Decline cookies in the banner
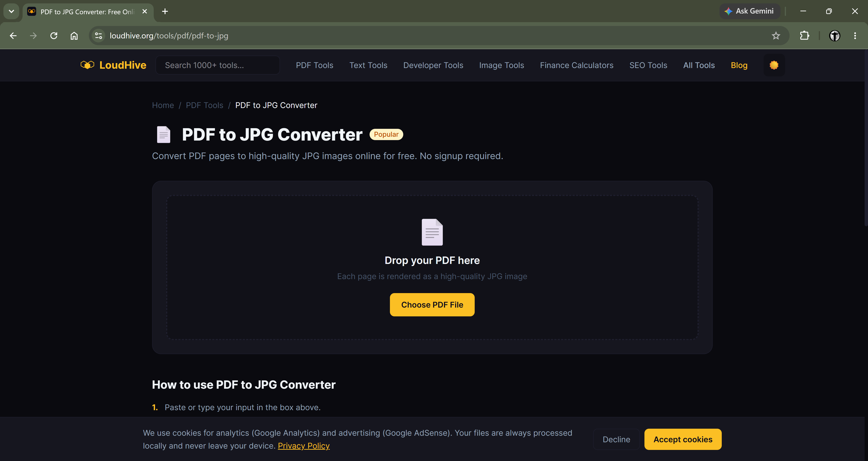 click(616, 439)
